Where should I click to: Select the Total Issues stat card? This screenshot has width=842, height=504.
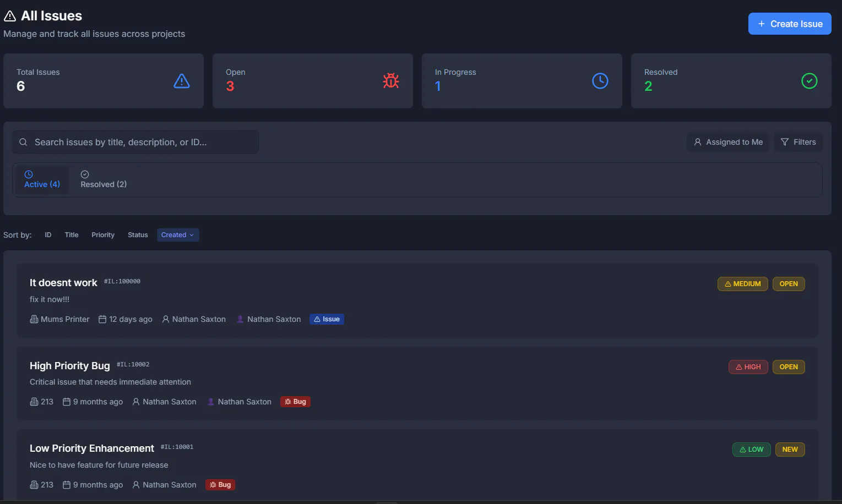pos(104,81)
